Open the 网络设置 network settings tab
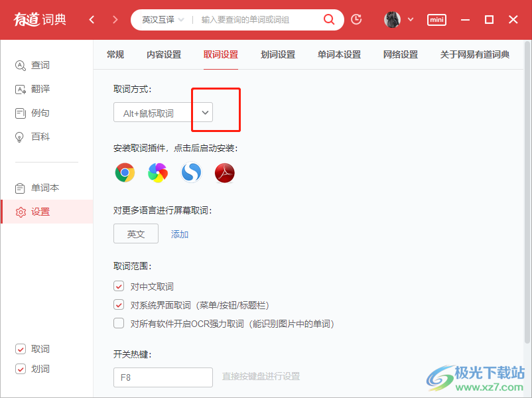532x398 pixels. tap(400, 54)
